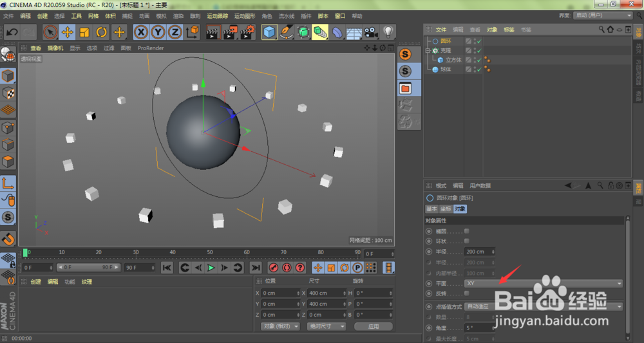Click the Undo arrow icon

[x=12, y=32]
